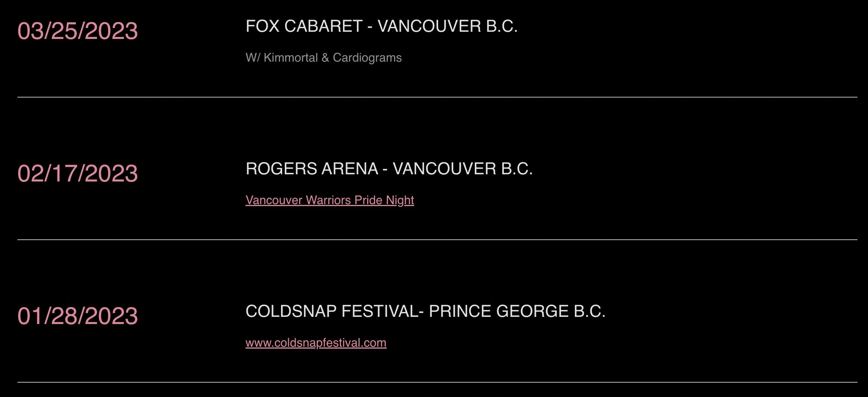Image resolution: width=868 pixels, height=397 pixels.
Task: Click VANCOUVER B.C. in the Rogers Arena heading
Action: click(x=463, y=169)
